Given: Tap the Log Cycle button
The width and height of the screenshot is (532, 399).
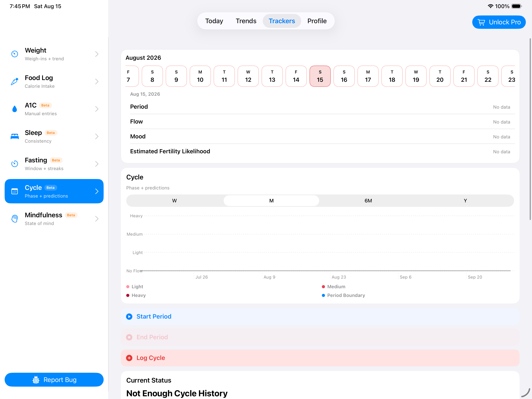Looking at the screenshot, I should 320,358.
